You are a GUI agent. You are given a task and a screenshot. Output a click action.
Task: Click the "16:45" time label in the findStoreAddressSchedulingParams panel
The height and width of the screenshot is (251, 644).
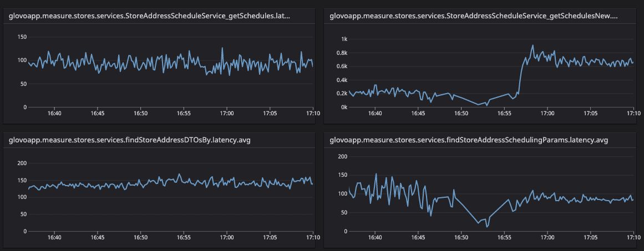tap(418, 237)
